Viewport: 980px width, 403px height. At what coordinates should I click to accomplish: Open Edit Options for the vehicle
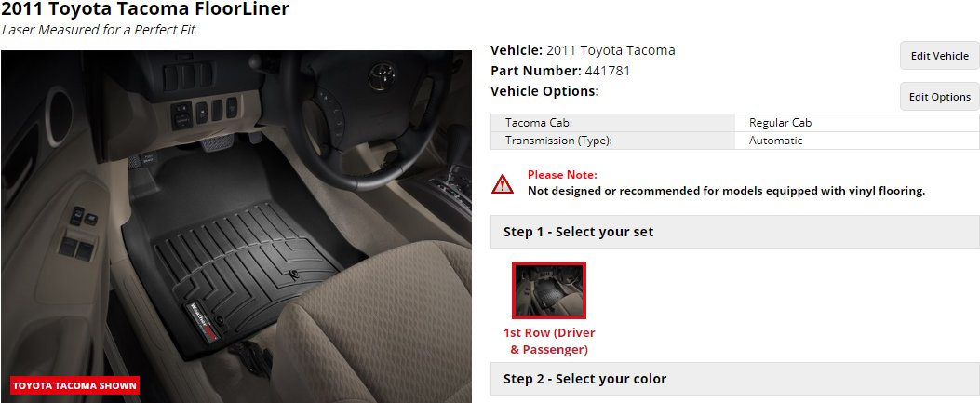click(x=939, y=97)
